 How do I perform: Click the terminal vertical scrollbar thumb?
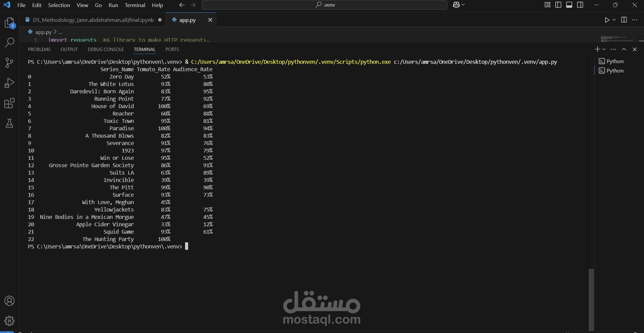click(591, 299)
